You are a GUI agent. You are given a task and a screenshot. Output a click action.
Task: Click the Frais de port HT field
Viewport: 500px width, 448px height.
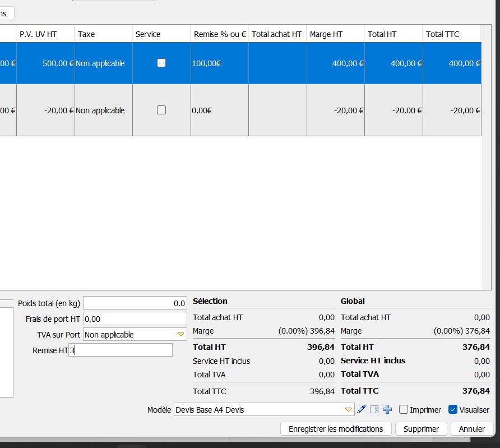[x=135, y=319]
